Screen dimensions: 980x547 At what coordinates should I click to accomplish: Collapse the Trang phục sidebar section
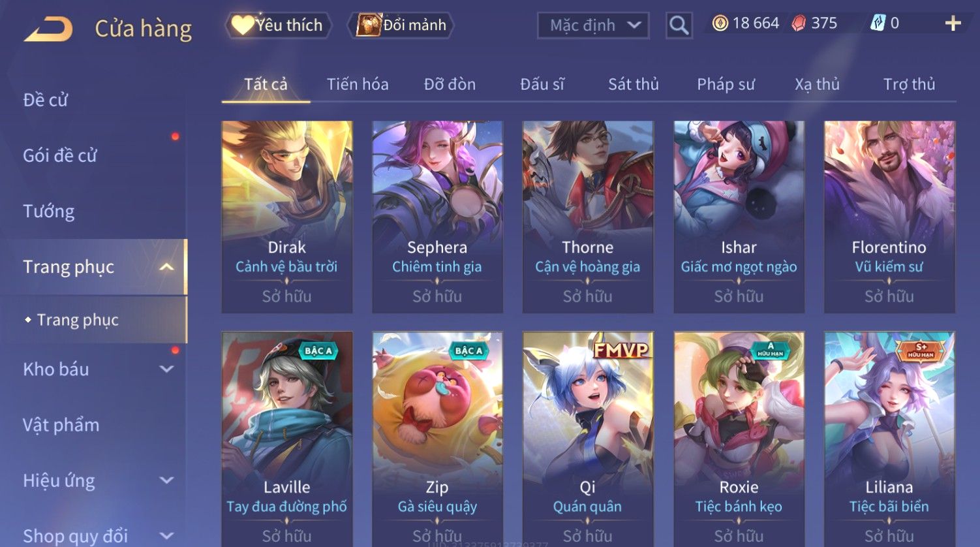[166, 267]
